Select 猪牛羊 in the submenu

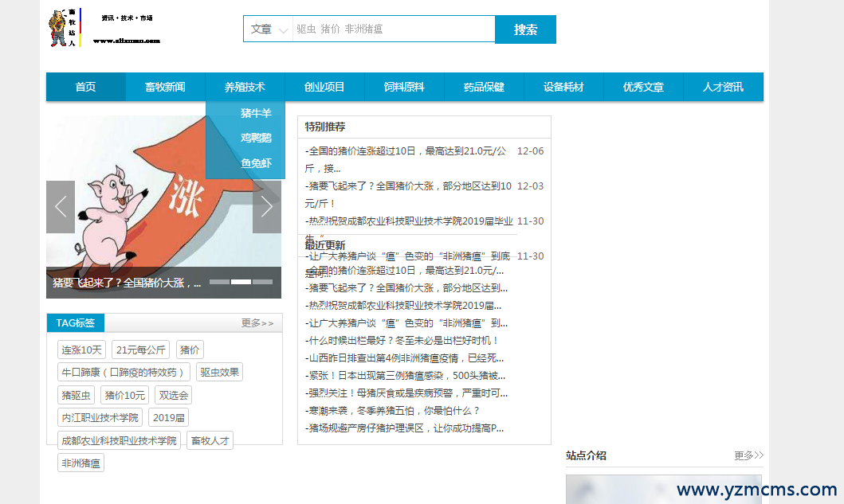pyautogui.click(x=256, y=113)
